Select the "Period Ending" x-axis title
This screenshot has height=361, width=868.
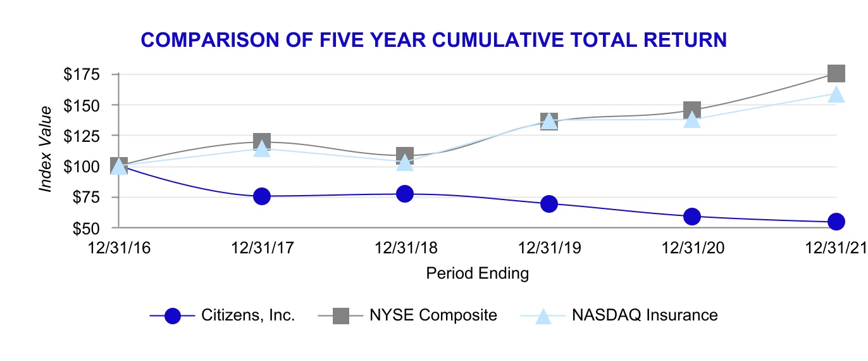tap(477, 274)
